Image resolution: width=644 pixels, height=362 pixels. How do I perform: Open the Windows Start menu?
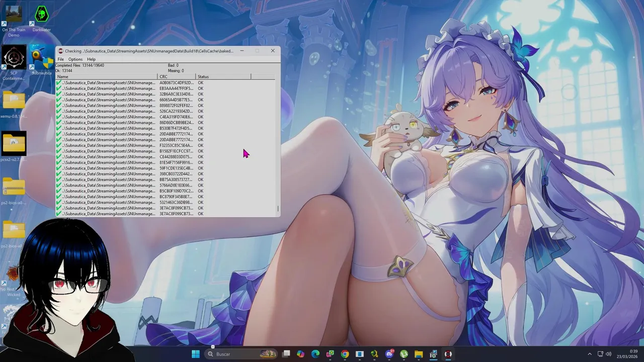pos(195,354)
